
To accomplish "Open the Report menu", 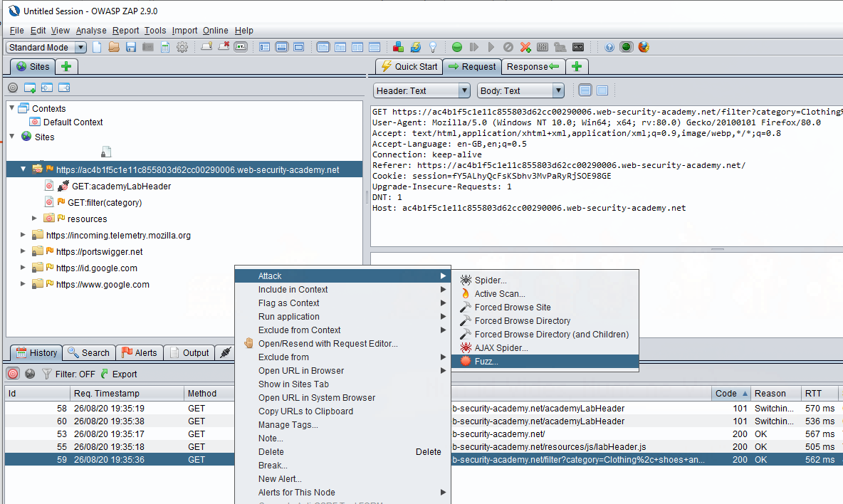I will (125, 31).
